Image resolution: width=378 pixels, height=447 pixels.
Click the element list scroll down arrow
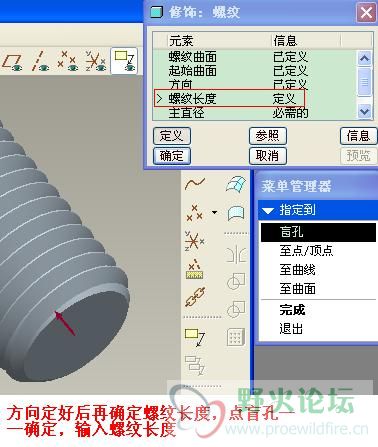(x=364, y=111)
